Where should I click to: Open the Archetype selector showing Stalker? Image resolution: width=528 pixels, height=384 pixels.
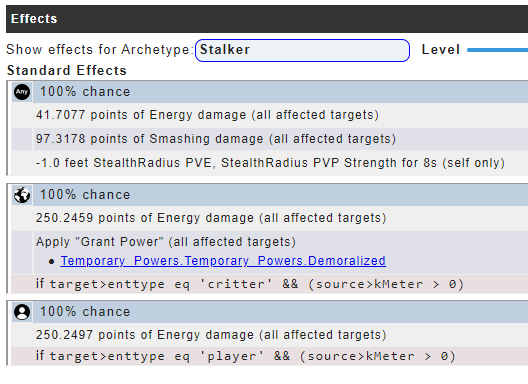(x=302, y=50)
